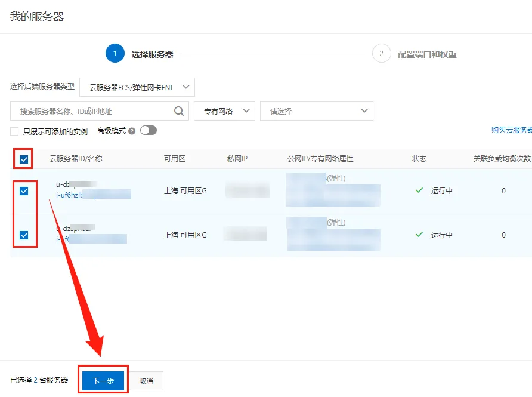The height and width of the screenshot is (397, 532).
Task: Click the 私网IP column header
Action: (x=237, y=159)
